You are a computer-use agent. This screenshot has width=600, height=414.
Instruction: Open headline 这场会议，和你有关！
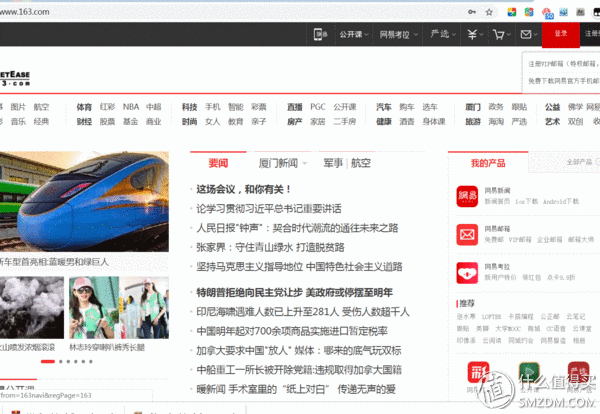point(244,189)
